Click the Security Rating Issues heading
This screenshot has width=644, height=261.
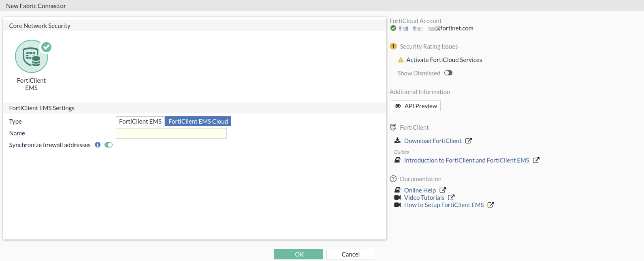[x=429, y=47]
